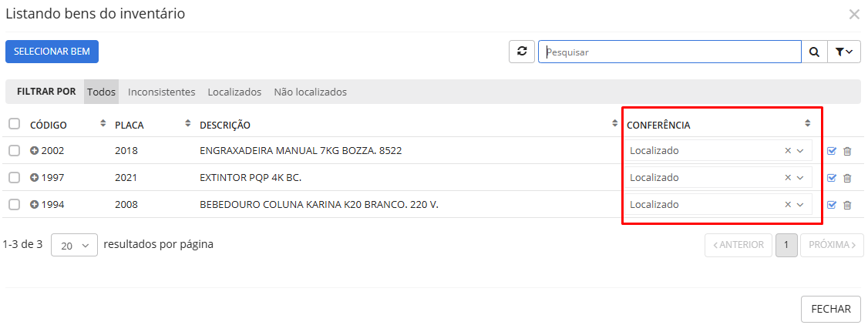Click the refresh list icon
This screenshot has height=325, width=868.
pos(522,52)
